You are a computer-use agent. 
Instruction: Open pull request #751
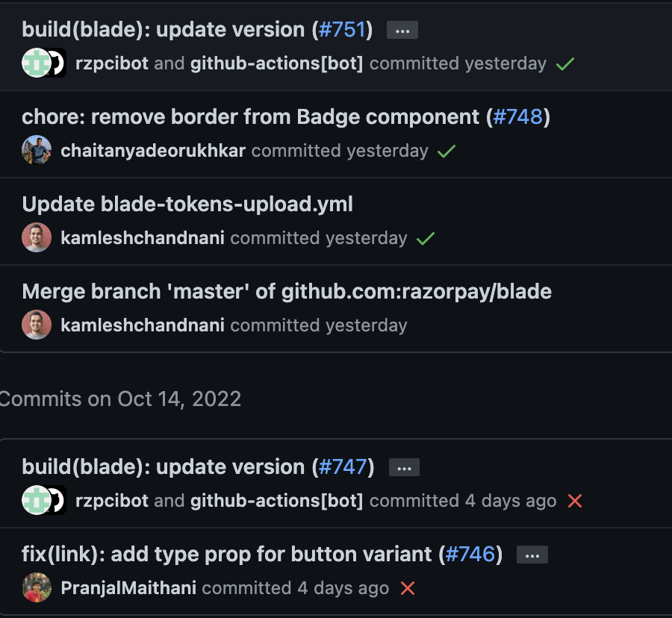tap(343, 29)
